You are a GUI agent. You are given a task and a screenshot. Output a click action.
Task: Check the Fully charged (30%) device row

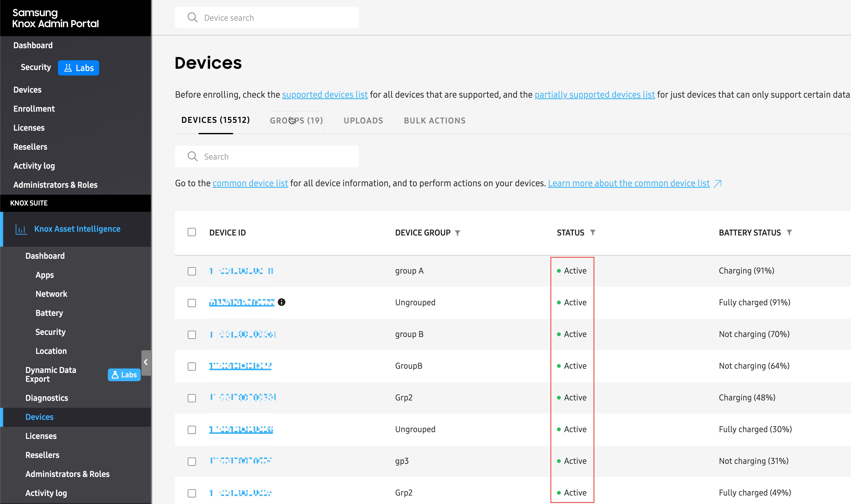(x=192, y=430)
